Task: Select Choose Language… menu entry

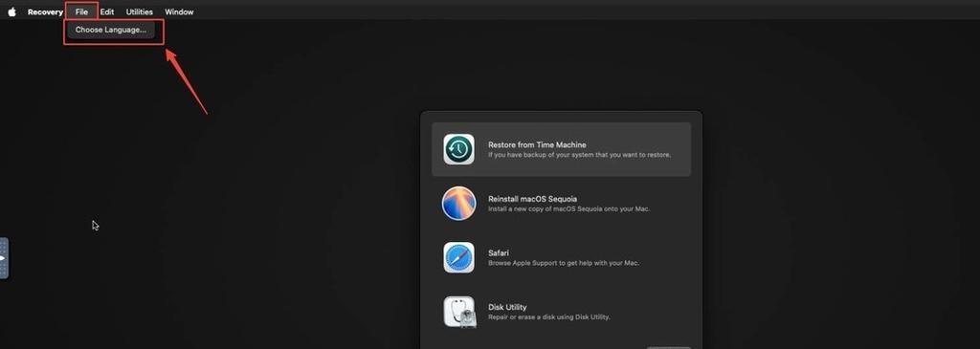Action: pyautogui.click(x=111, y=30)
